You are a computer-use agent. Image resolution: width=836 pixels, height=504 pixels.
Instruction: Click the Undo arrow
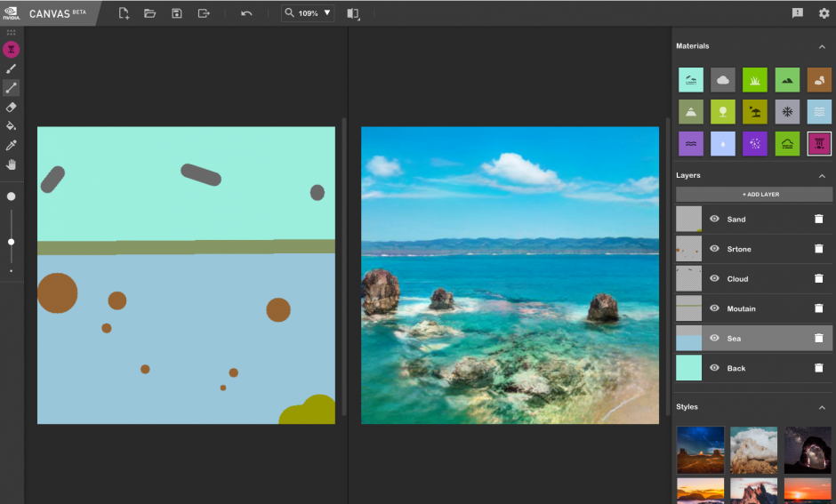click(x=246, y=13)
